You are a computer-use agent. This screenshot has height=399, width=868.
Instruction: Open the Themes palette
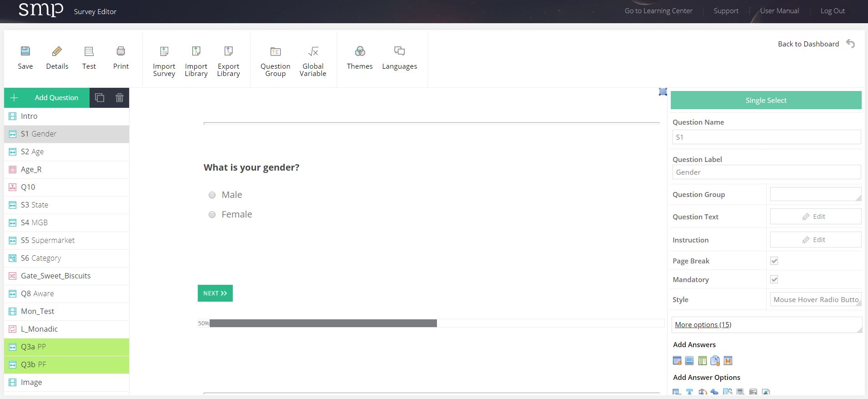pos(360,51)
